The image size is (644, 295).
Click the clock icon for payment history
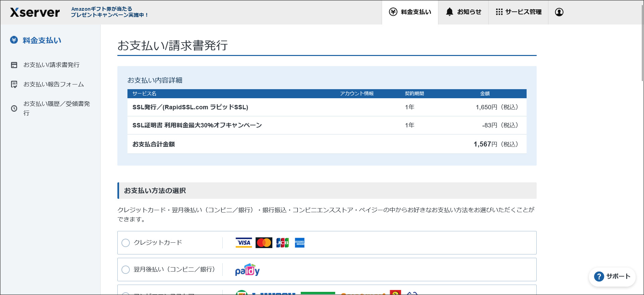pyautogui.click(x=14, y=108)
